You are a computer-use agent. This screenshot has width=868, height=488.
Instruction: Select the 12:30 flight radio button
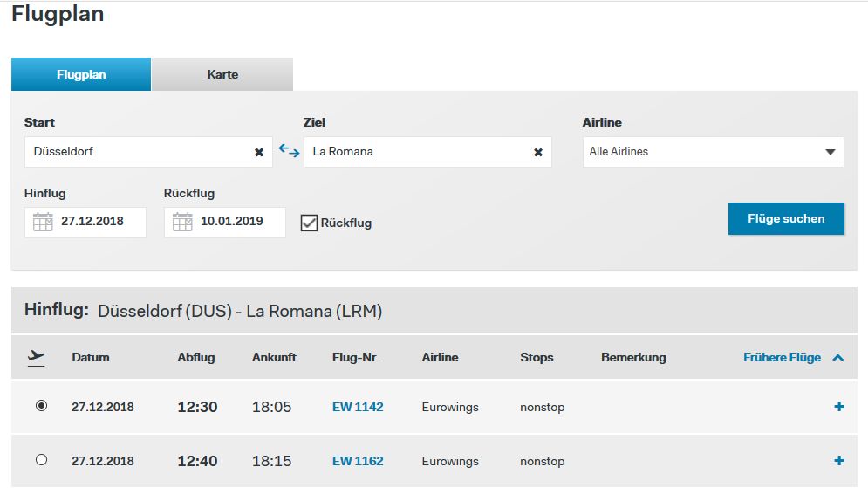click(41, 406)
